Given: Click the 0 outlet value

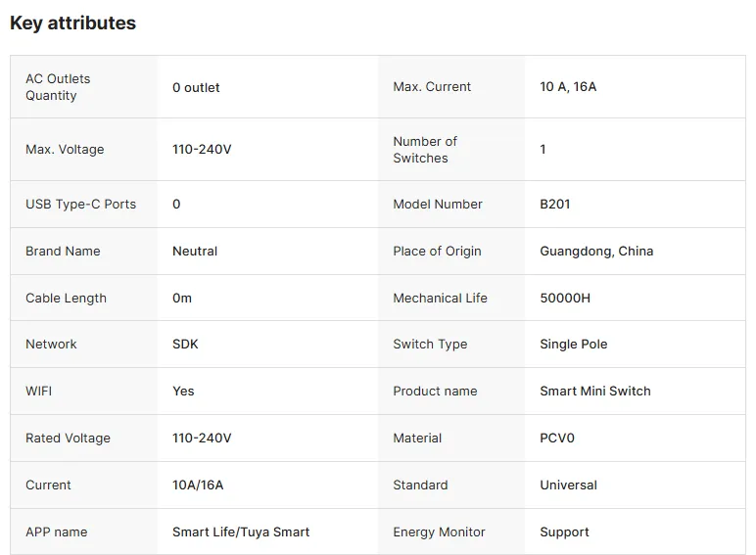Looking at the screenshot, I should pyautogui.click(x=196, y=87).
